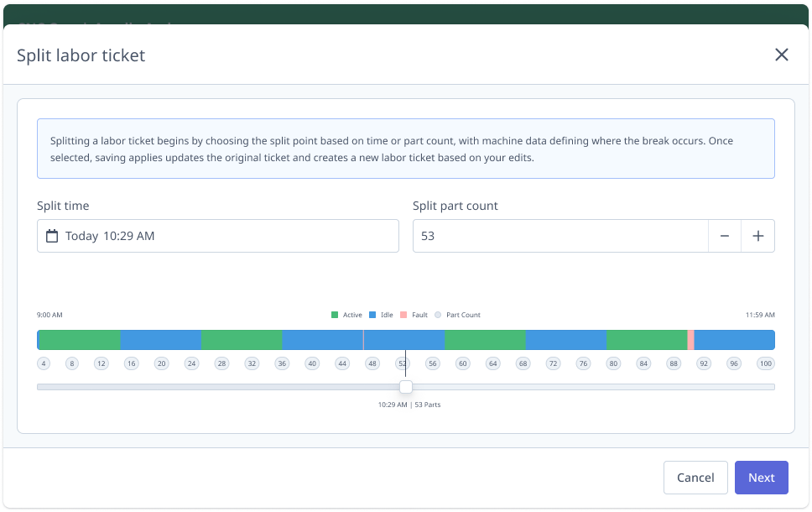
Task: Click the split point slider handle
Action: pyautogui.click(x=406, y=386)
